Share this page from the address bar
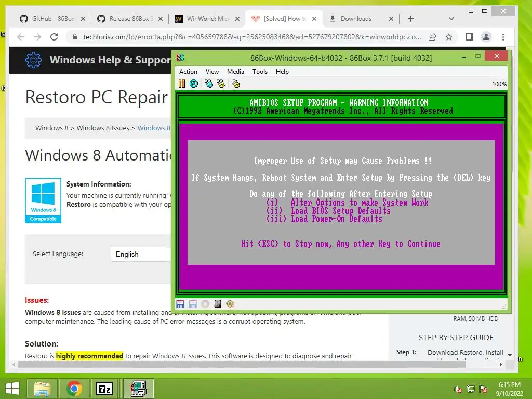 click(x=432, y=37)
